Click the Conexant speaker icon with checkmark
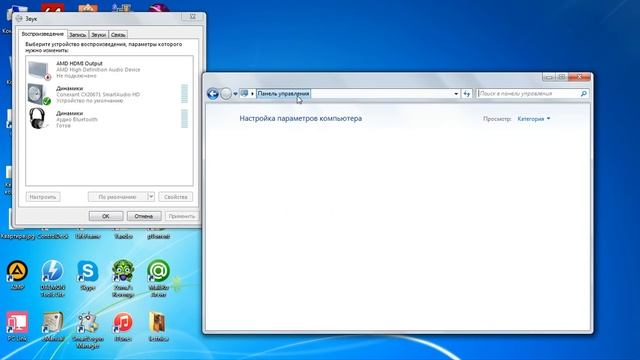The width and height of the screenshot is (640, 360). tap(39, 95)
